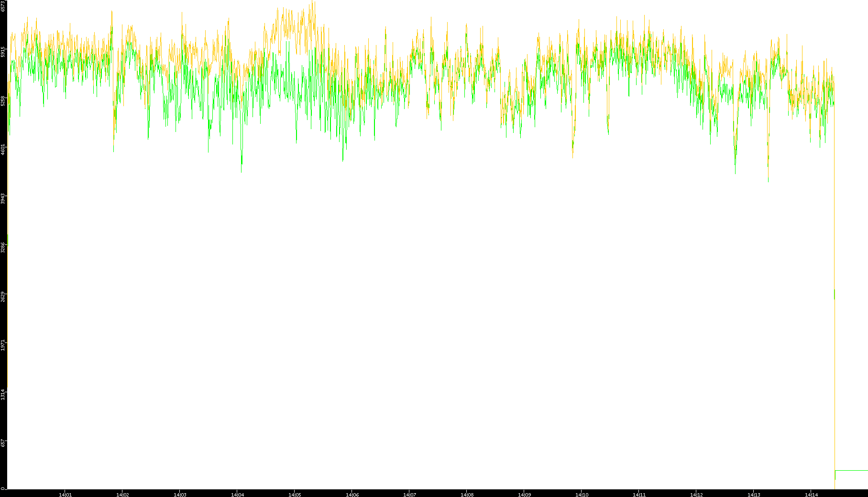Click the 5258 vertical axis label
Screen dimensions: 868x497
tap(3, 101)
